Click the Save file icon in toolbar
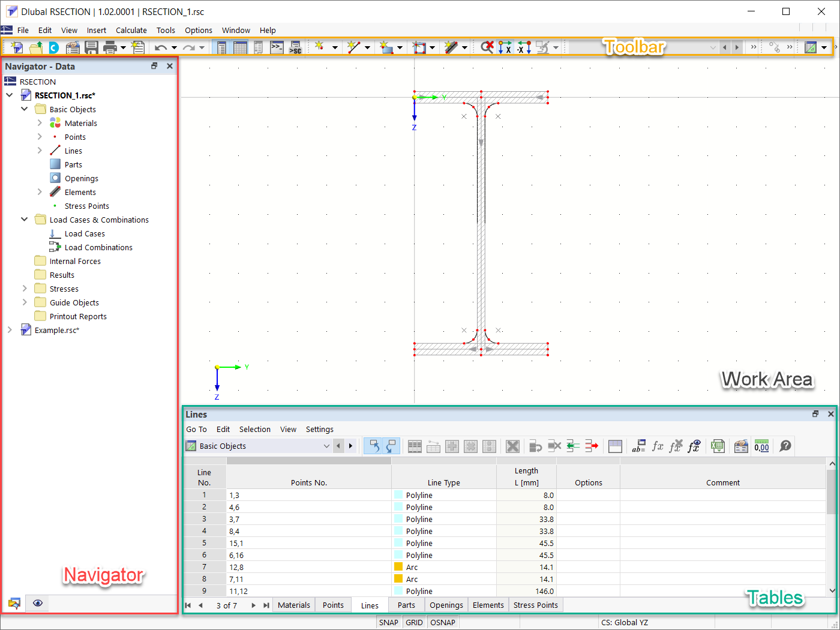840x630 pixels. (91, 47)
